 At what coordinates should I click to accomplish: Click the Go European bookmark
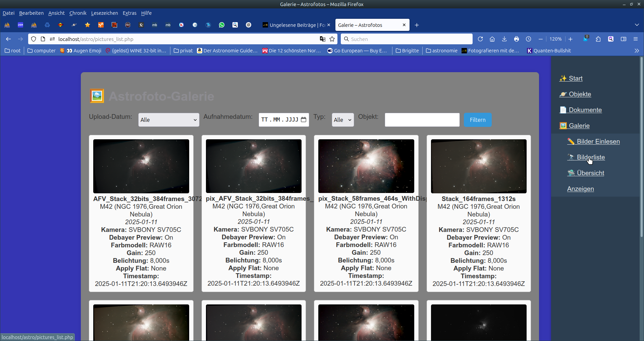[357, 51]
